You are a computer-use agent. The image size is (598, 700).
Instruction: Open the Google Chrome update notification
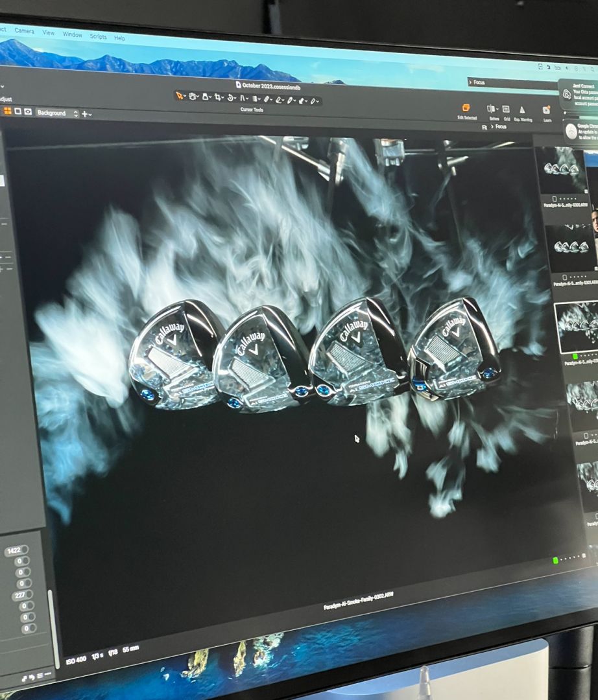tap(580, 133)
